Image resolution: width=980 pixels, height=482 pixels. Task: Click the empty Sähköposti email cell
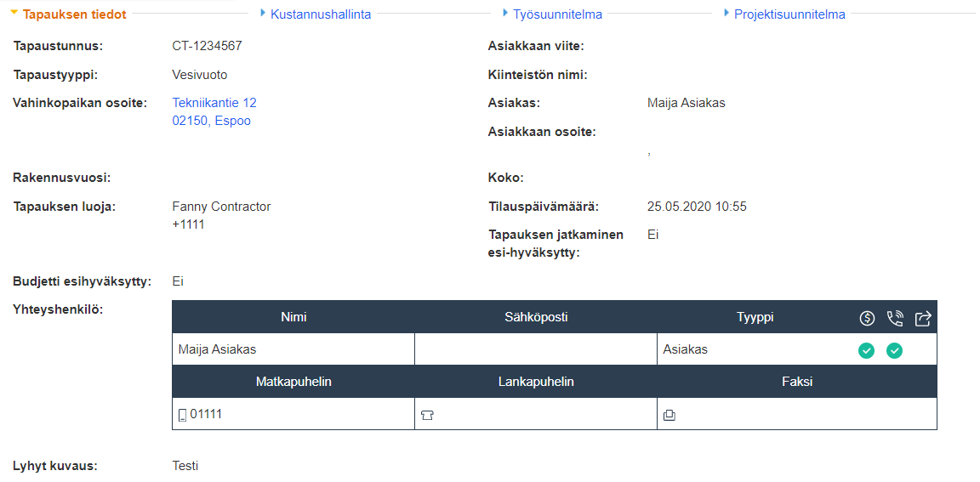[x=536, y=349]
